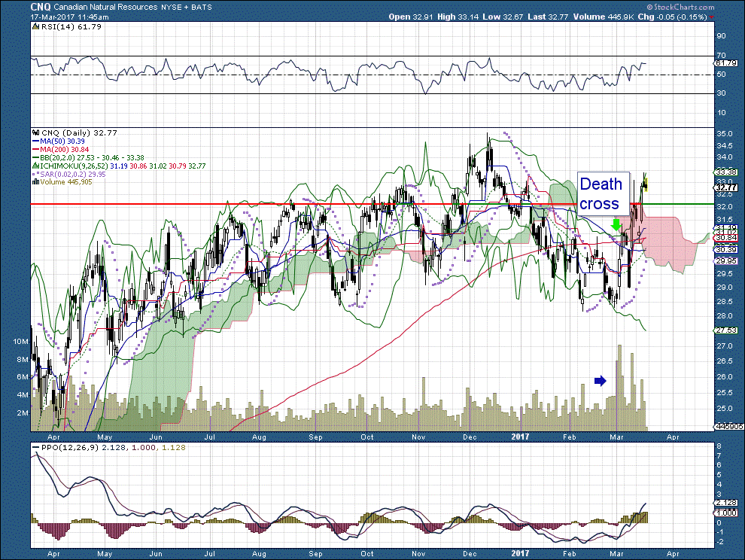This screenshot has width=745, height=560.
Task: Click the purple SAR dots icon in the legend
Action: (x=35, y=175)
